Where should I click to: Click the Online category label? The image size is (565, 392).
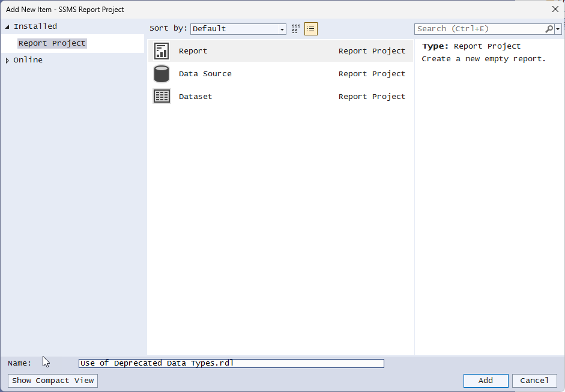(x=28, y=60)
